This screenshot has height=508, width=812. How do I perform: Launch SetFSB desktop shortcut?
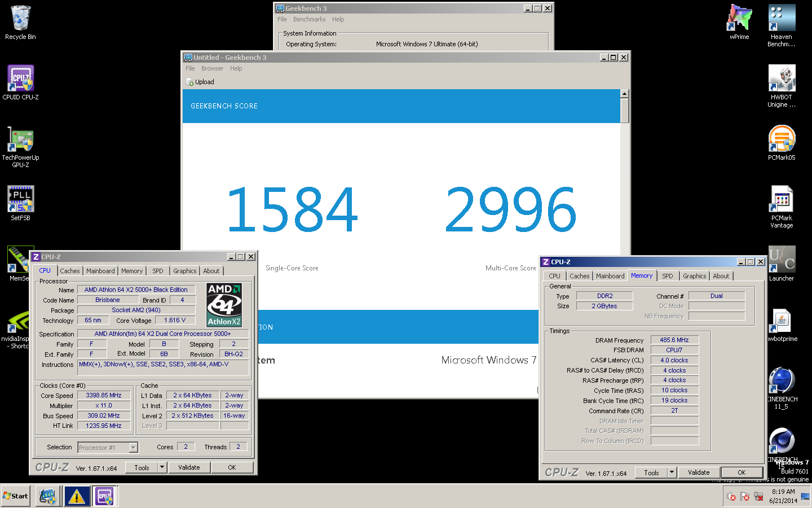point(20,203)
